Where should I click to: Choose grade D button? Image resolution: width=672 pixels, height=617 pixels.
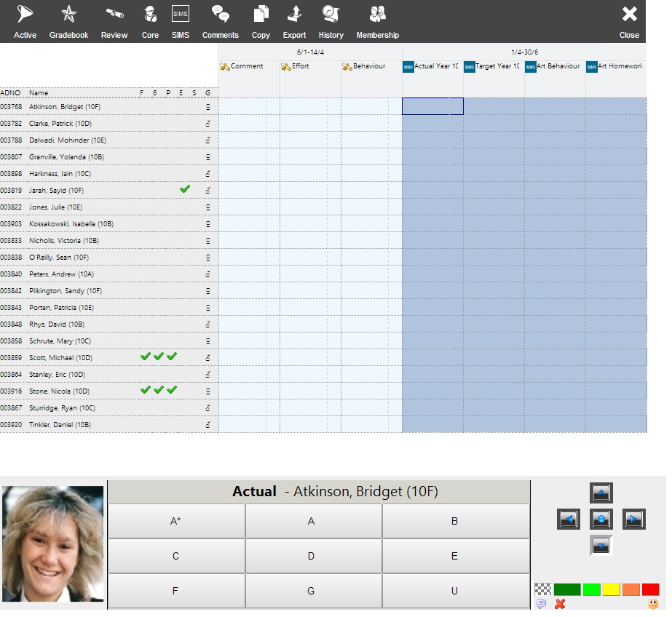coord(311,556)
